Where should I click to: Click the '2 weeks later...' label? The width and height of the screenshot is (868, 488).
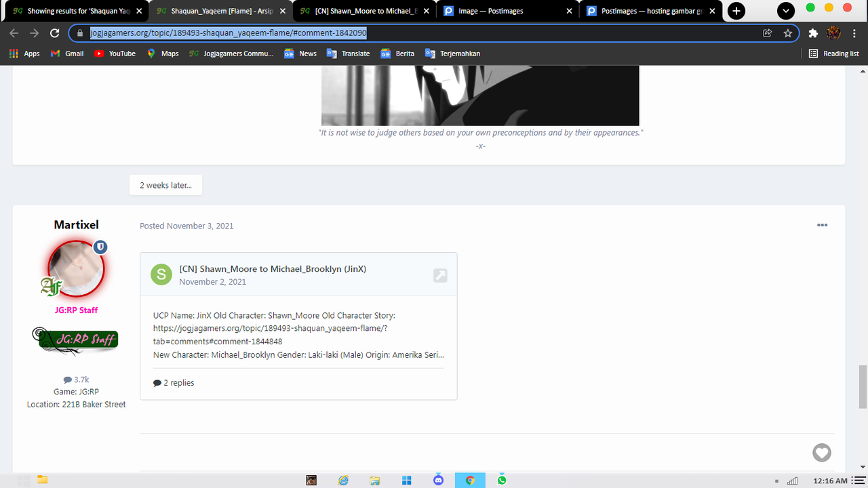pos(165,185)
